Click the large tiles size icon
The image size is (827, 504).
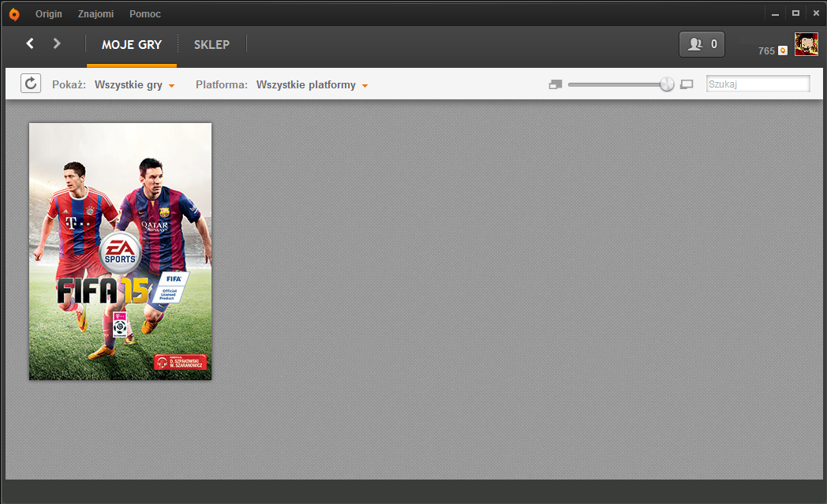point(687,84)
